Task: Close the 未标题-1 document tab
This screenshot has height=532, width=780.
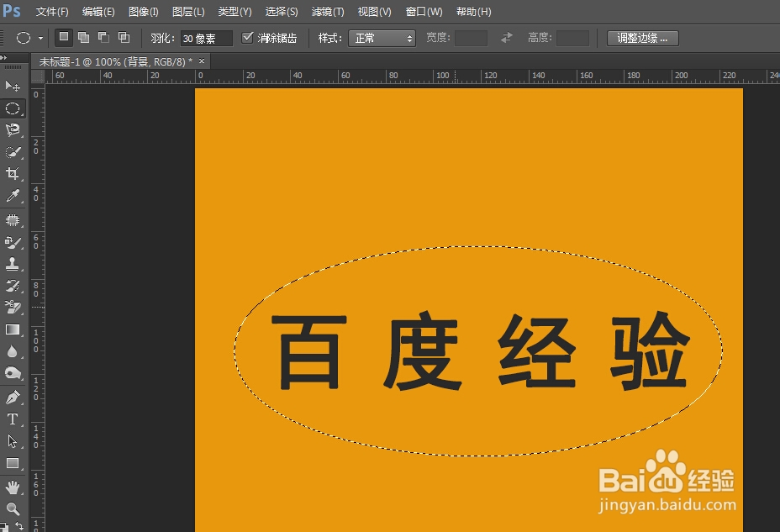Action: (x=202, y=61)
